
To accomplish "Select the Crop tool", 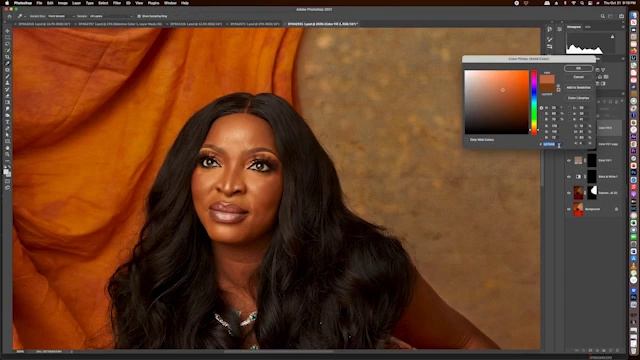I will point(7,57).
